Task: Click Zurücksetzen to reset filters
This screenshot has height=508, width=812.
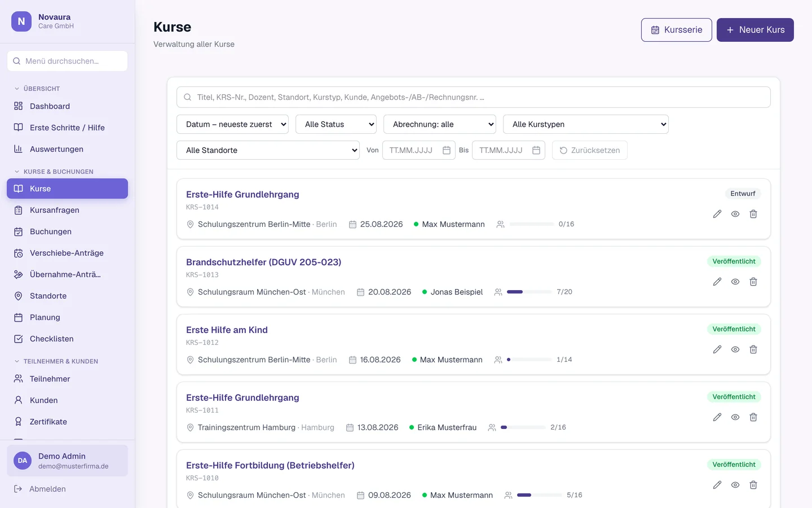Action: pyautogui.click(x=589, y=150)
